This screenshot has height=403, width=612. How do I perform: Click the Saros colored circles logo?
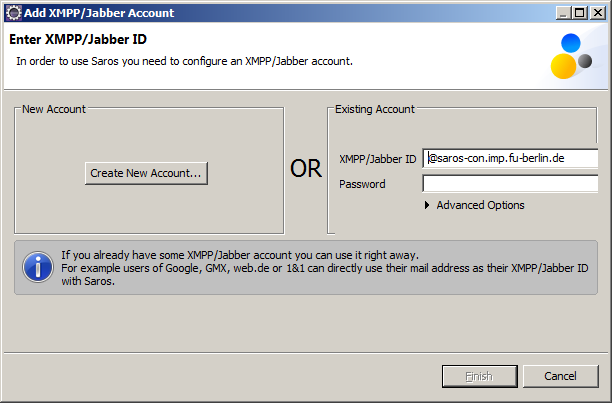(x=571, y=56)
